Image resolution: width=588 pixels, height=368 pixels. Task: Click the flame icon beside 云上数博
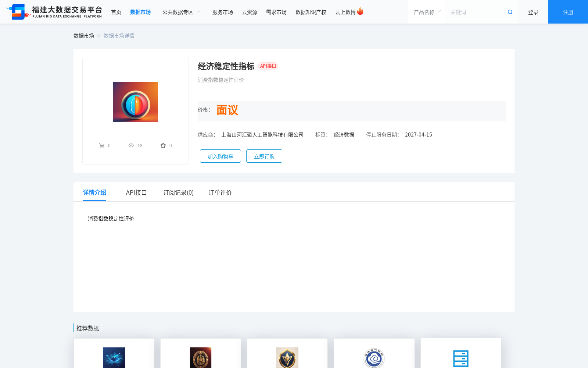360,11
